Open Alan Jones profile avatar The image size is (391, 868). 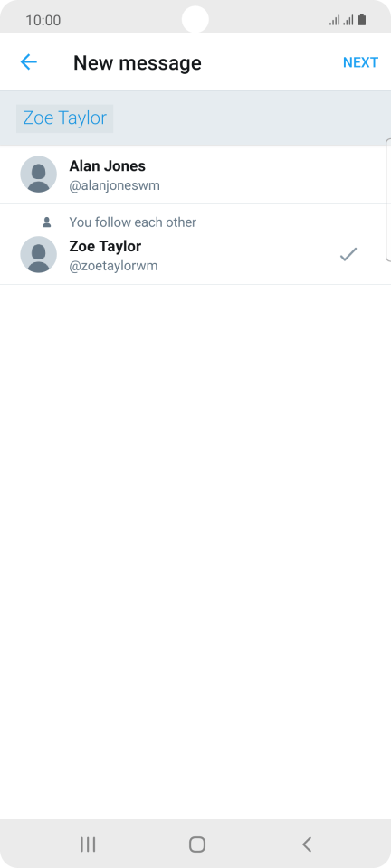point(38,175)
